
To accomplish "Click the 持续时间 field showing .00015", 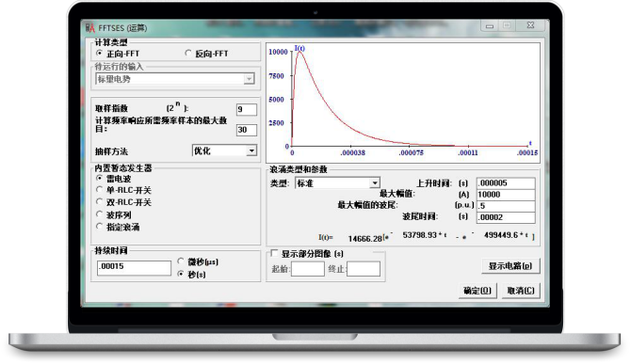I will tap(134, 267).
